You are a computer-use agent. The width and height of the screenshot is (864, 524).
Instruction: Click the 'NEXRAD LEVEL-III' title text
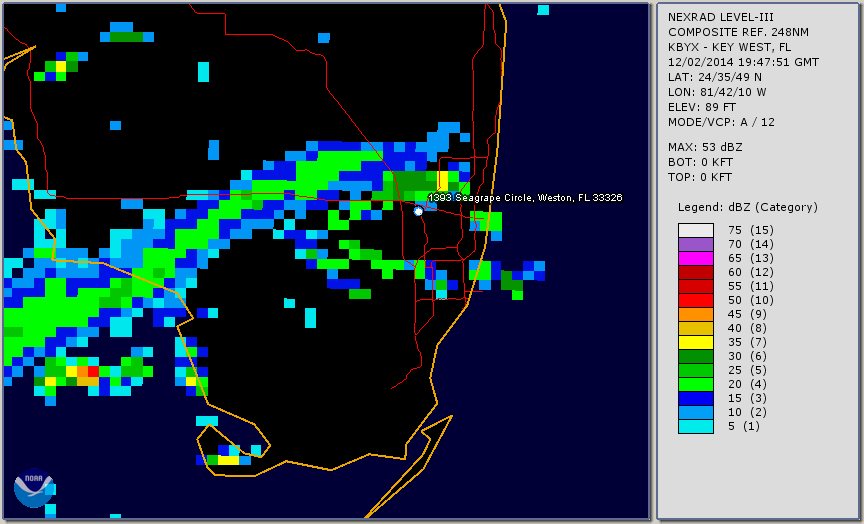pos(721,17)
